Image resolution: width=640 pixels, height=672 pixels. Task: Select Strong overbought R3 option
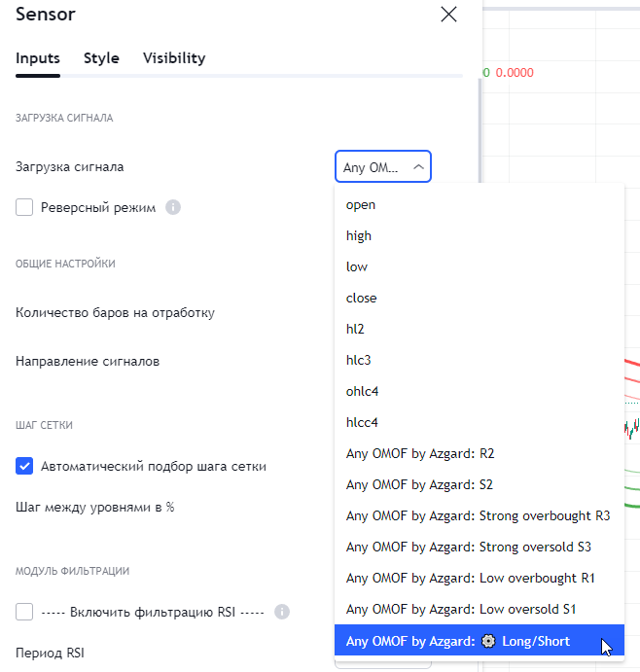478,515
